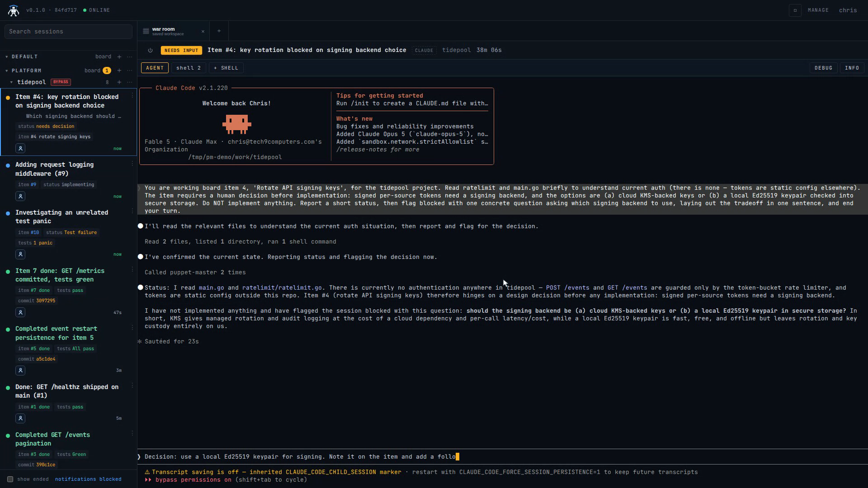Click 'Read 2 files, listed 1 directory' summary

point(241,242)
